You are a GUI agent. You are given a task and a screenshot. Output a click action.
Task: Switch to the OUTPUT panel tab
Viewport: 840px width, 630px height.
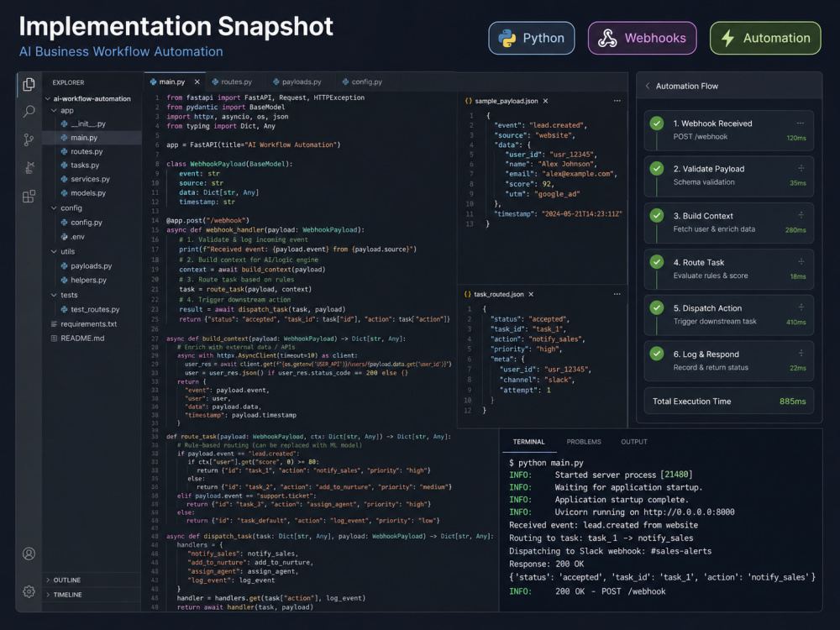pyautogui.click(x=634, y=442)
